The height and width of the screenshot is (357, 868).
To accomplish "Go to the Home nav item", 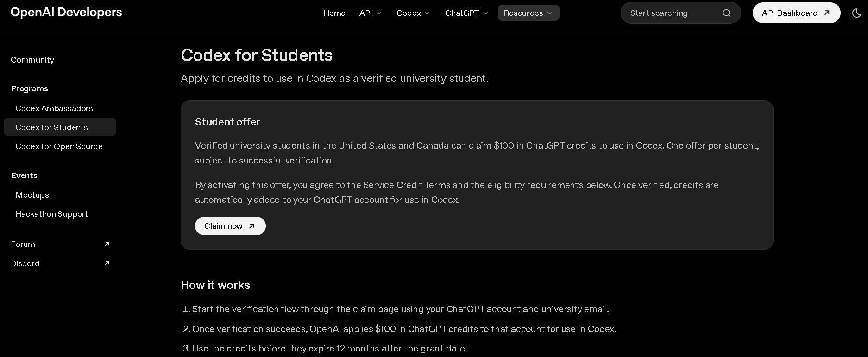I will point(334,13).
